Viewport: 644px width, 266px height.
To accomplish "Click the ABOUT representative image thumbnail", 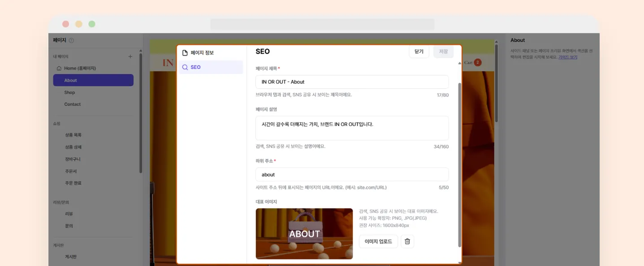I will tap(304, 234).
